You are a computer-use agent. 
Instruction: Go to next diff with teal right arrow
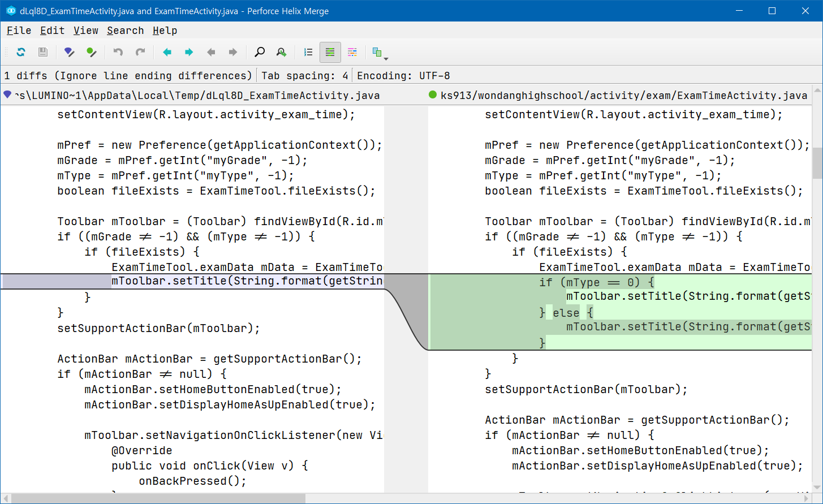click(x=189, y=52)
